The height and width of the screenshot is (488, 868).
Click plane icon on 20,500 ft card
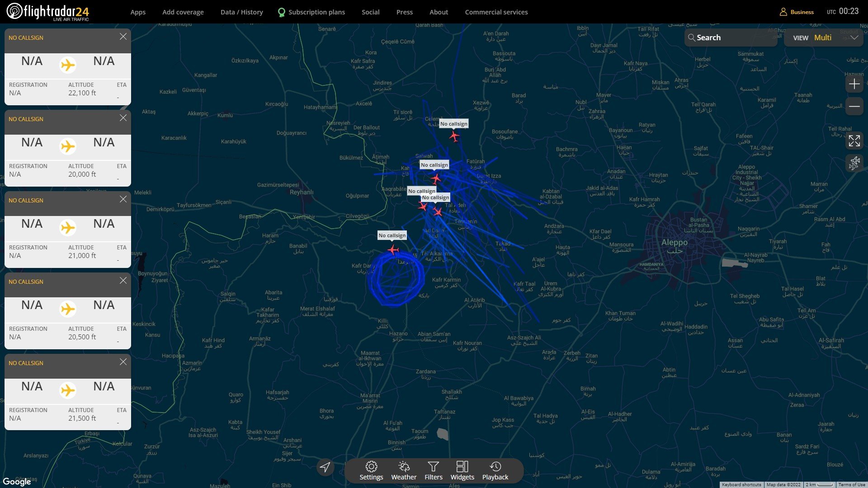coord(68,309)
